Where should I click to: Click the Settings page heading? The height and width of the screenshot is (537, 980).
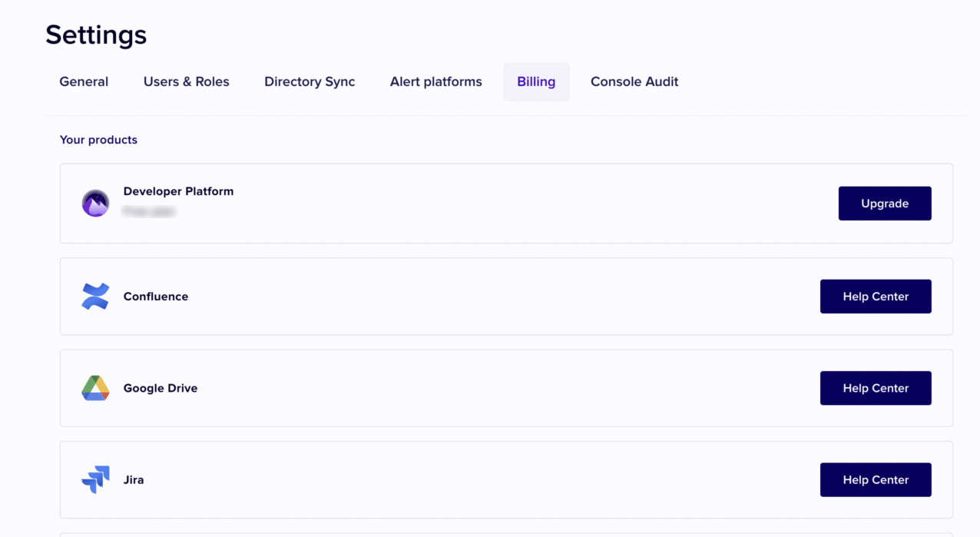pos(96,35)
